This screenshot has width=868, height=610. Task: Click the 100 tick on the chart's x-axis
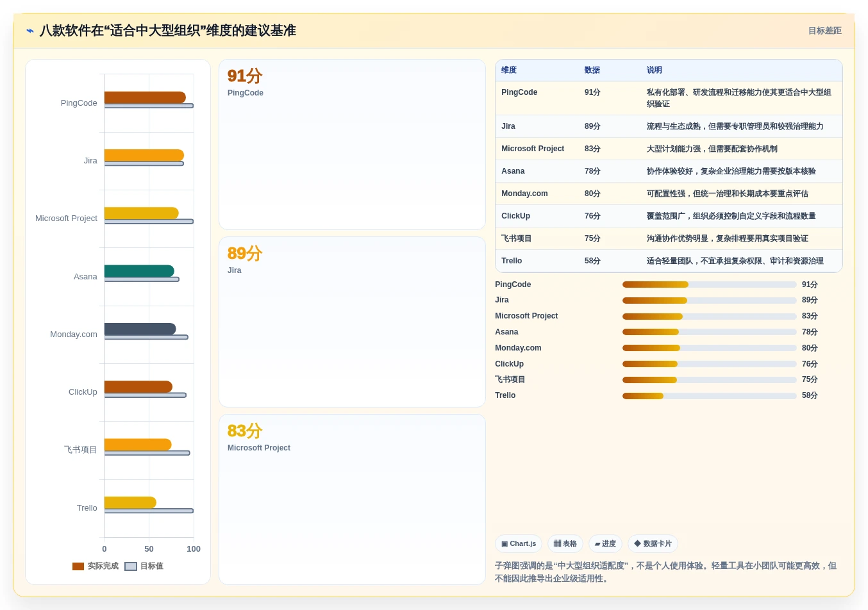(x=194, y=549)
